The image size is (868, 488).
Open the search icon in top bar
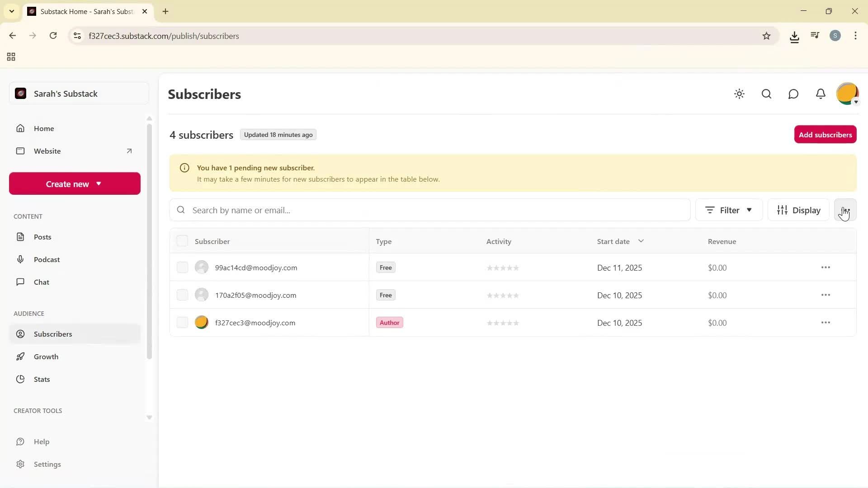(x=766, y=94)
